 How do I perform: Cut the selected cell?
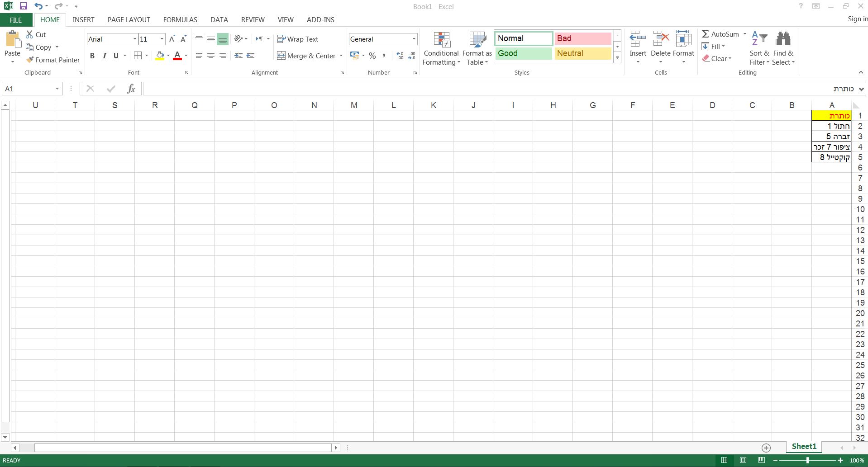pyautogui.click(x=36, y=34)
